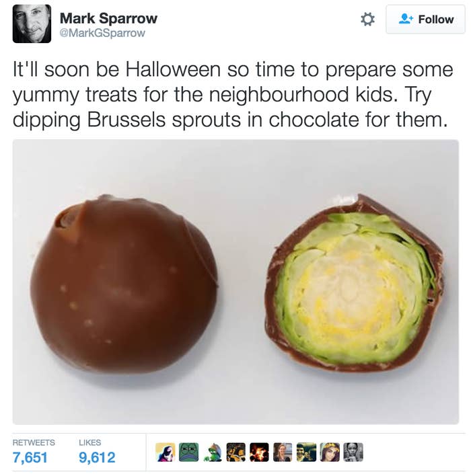Open the fiery dark liker avatar
The image size is (471, 476).
[x=259, y=452]
